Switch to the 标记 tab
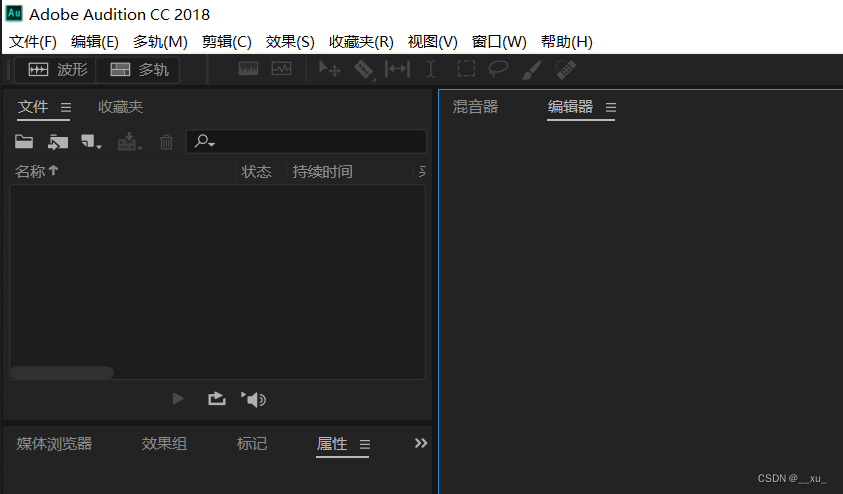The image size is (843, 494). click(252, 444)
